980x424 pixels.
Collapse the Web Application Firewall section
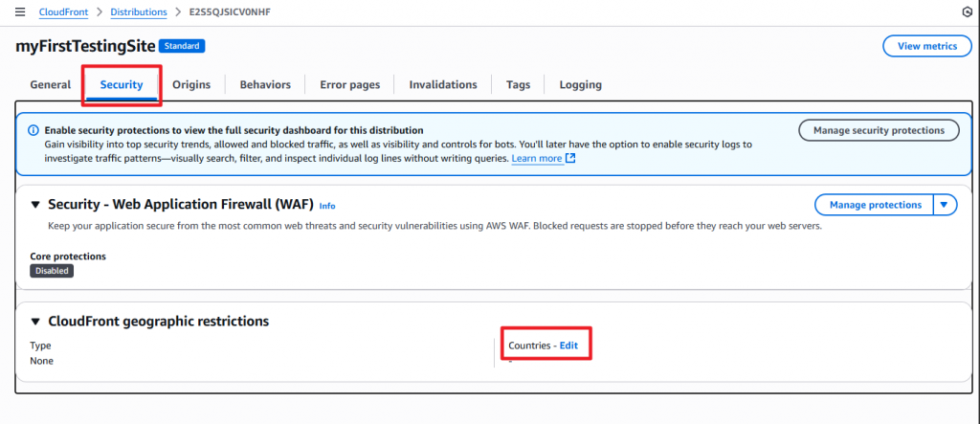point(35,205)
